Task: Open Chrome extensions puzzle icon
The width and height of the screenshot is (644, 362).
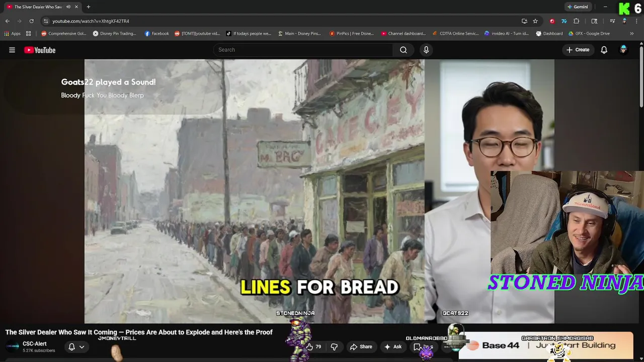Action: coord(577,21)
